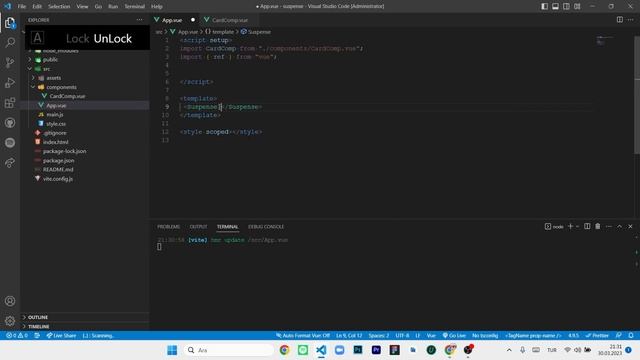Click the Explorer more actions ellipsis
This screenshot has width=640, height=360.
tap(140, 20)
